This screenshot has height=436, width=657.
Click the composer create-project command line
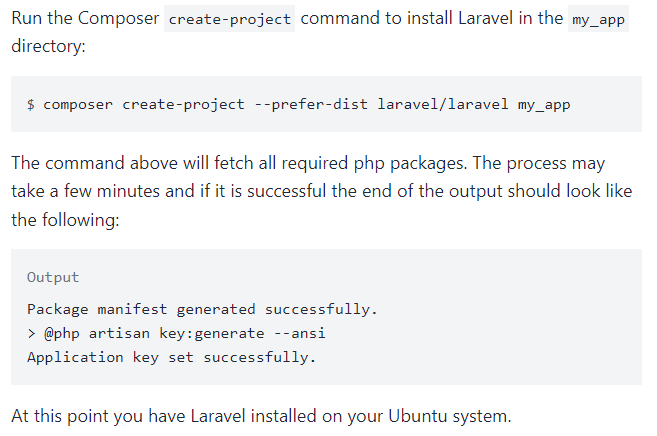click(298, 104)
